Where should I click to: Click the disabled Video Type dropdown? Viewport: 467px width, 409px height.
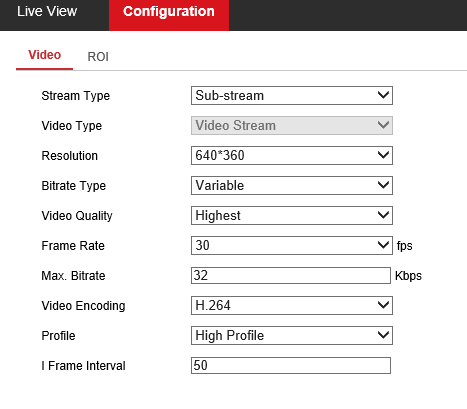click(x=292, y=126)
